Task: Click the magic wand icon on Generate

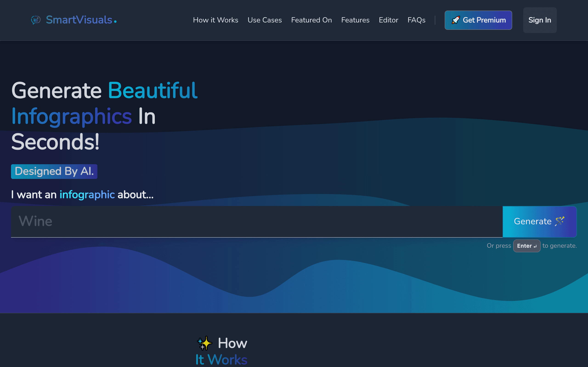Action: (560, 221)
